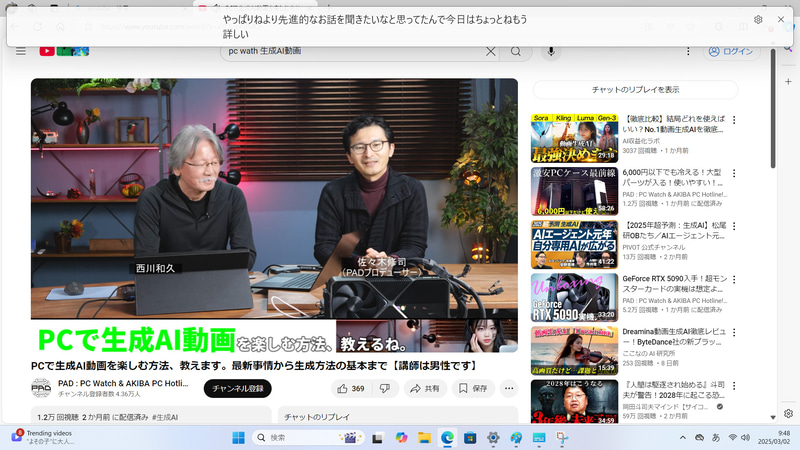Click the ログイン sign-in button

tap(732, 52)
